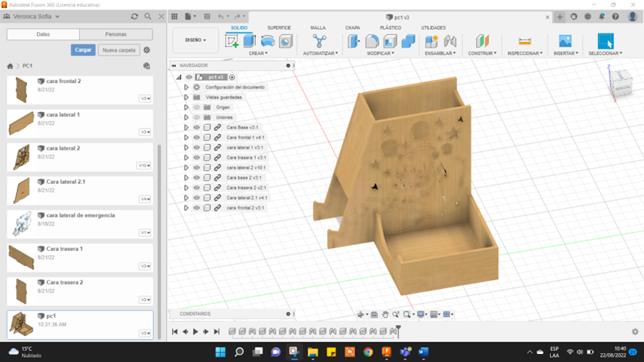Viewport: 644px width, 362px height.
Task: Open the Windows Start menu
Action: point(220,352)
